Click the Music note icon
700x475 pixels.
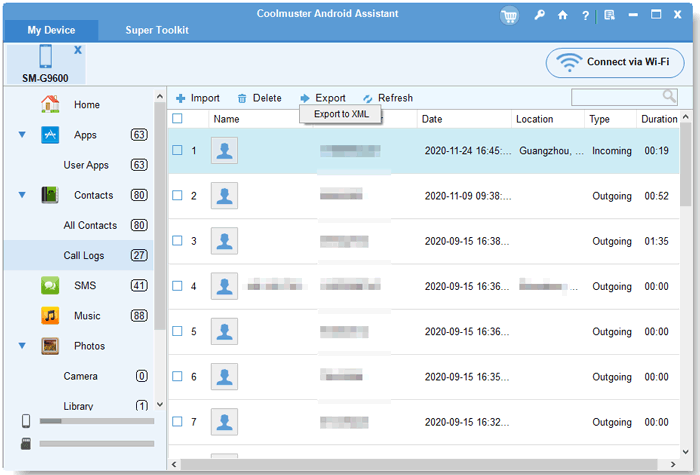[x=50, y=316]
